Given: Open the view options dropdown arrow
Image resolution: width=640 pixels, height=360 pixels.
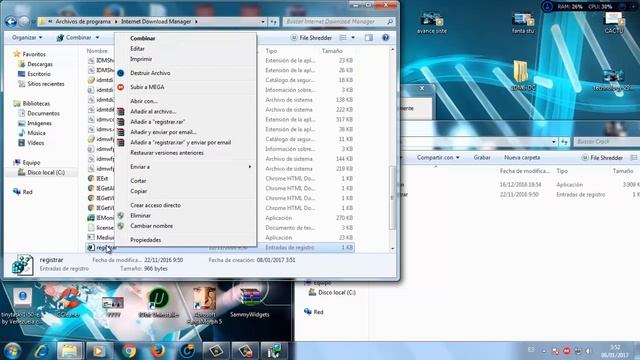Looking at the screenshot, I should (353, 38).
